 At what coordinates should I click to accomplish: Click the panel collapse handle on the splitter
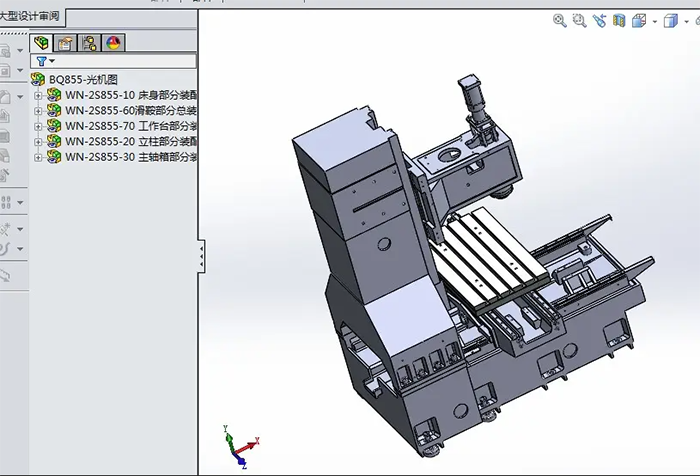pyautogui.click(x=202, y=256)
